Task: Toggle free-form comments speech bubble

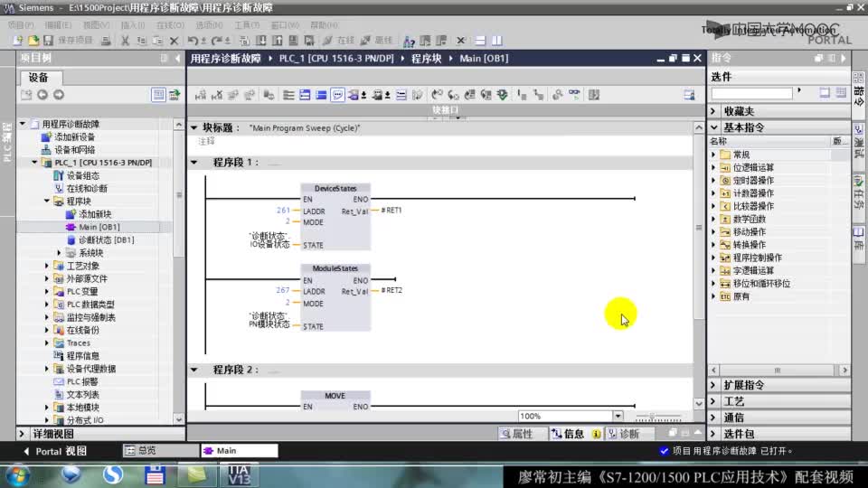Action: [337, 95]
